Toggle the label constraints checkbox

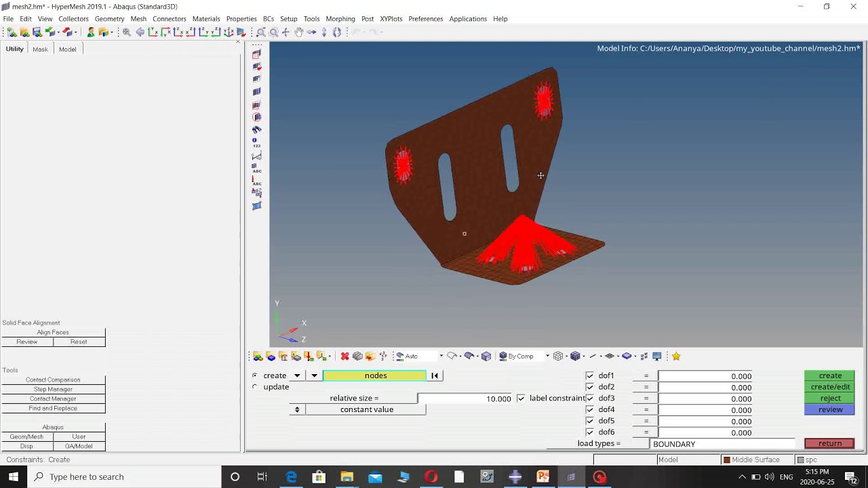(x=521, y=399)
